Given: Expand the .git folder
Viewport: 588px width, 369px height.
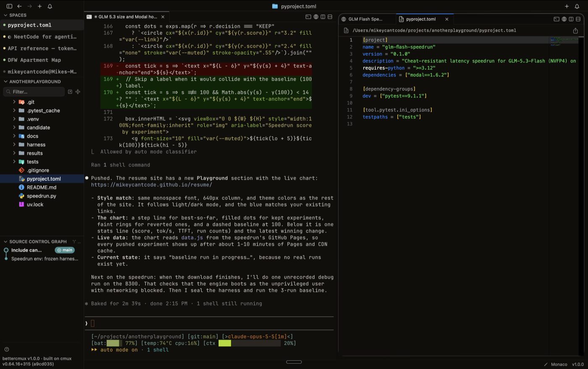Looking at the screenshot, I should point(14,102).
